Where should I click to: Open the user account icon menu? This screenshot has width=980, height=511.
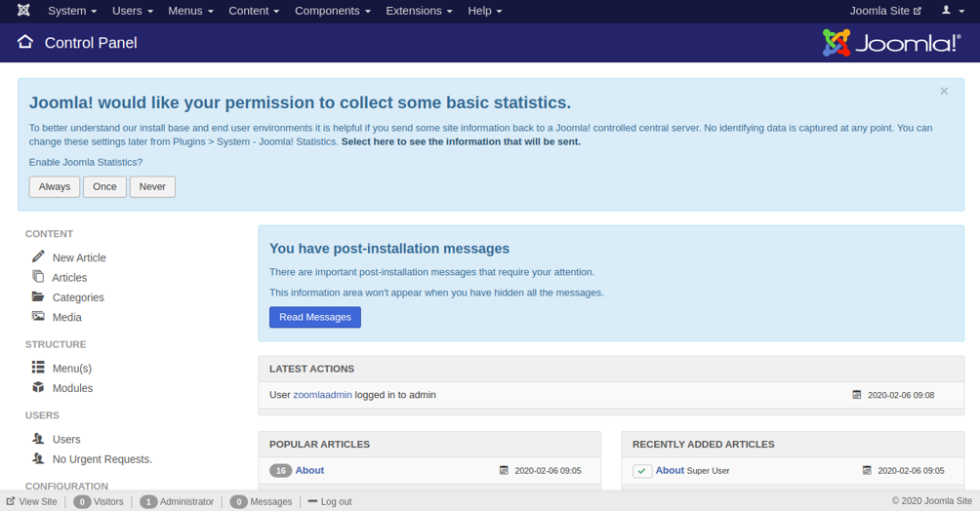(x=946, y=10)
